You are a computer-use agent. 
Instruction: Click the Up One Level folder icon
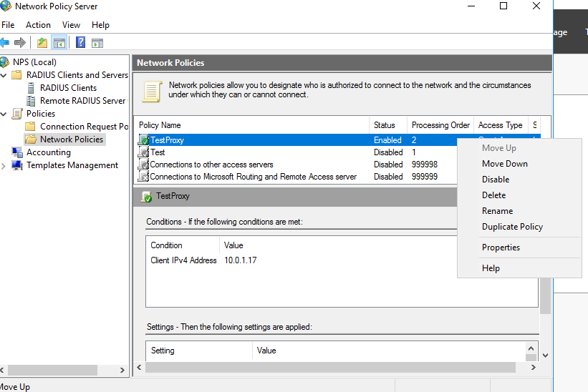click(x=42, y=43)
